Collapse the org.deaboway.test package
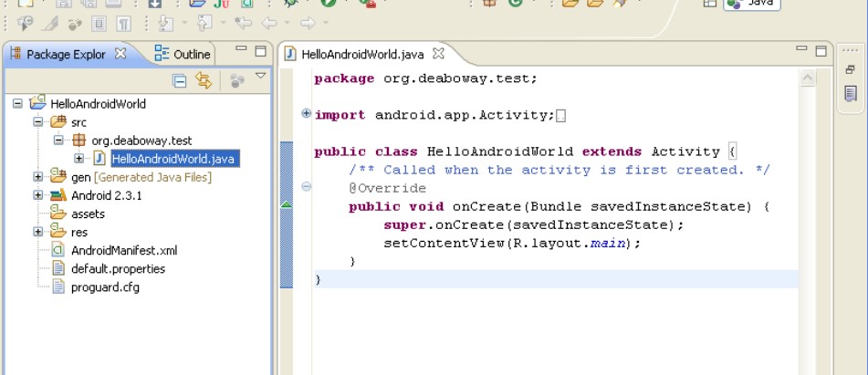 58,140
